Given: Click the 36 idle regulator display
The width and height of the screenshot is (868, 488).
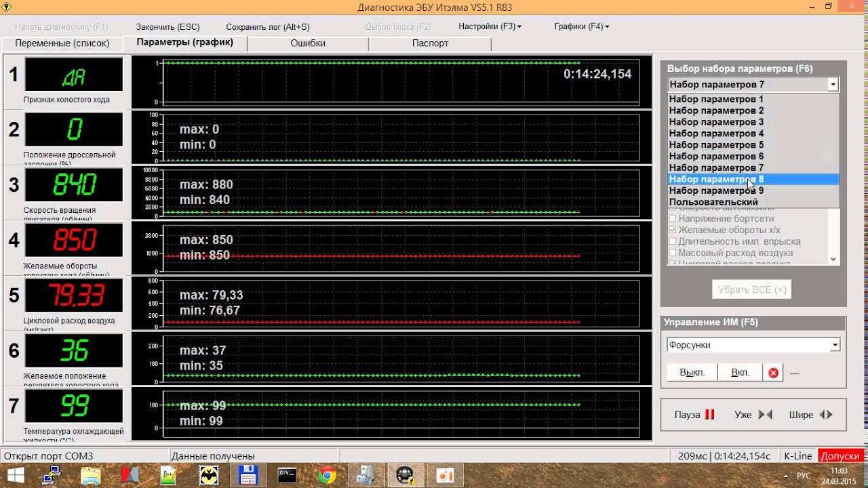Looking at the screenshot, I should coord(74,351).
